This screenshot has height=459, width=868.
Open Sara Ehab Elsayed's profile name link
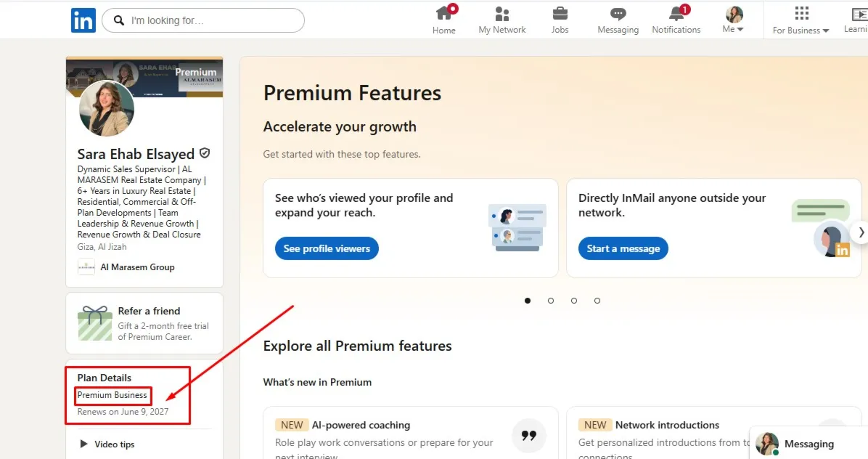136,154
